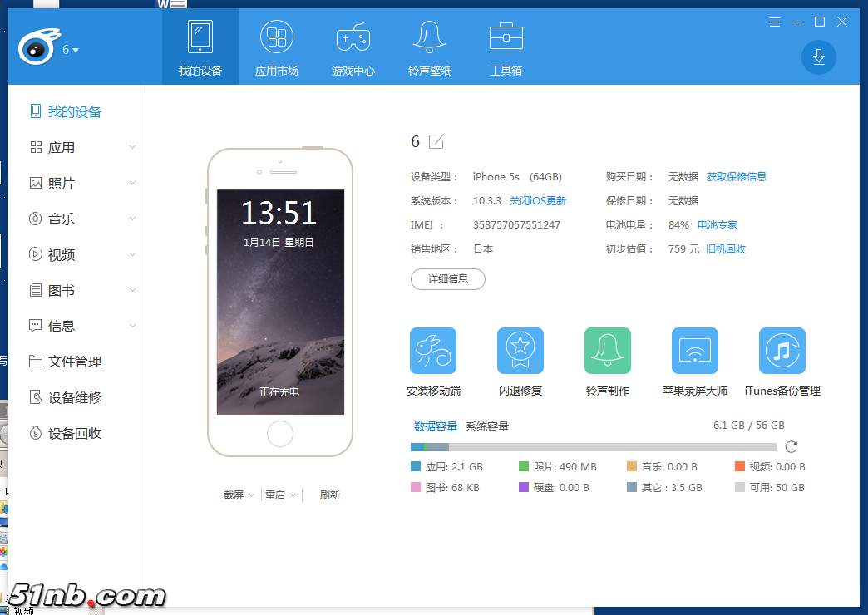Start the 苹果录屏大师 screen recorder

(695, 351)
